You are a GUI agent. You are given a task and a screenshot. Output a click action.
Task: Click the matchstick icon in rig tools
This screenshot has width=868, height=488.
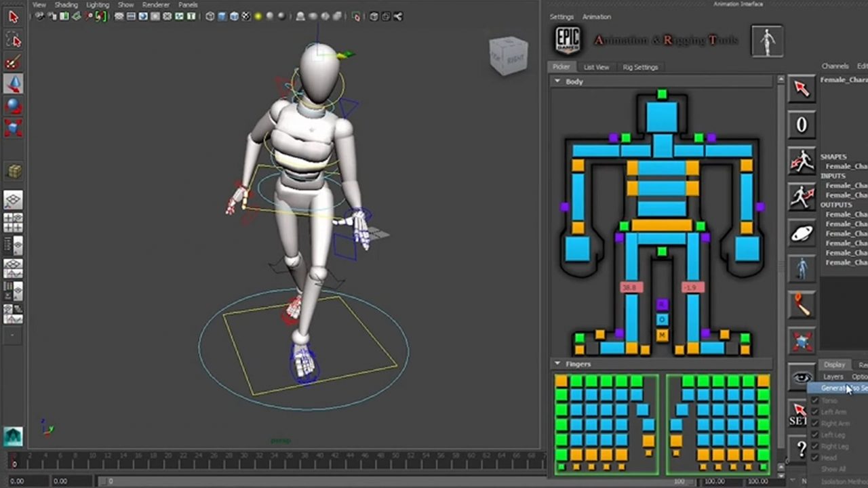click(x=802, y=305)
